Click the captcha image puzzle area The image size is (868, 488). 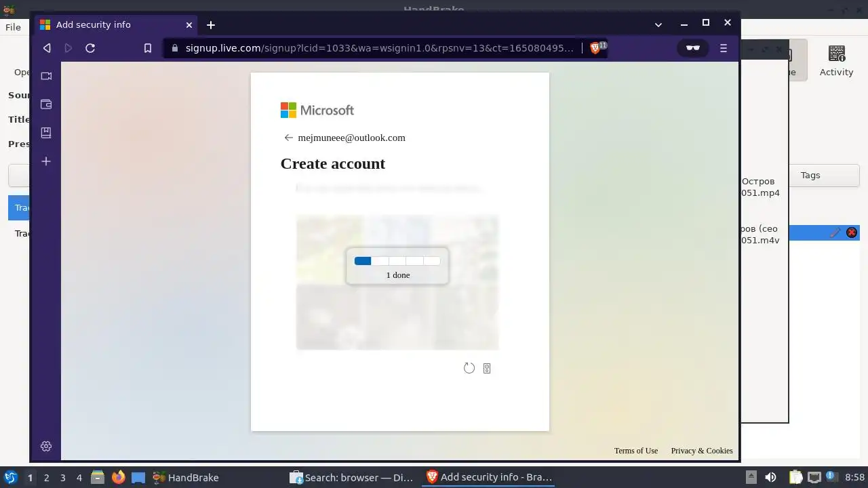(x=397, y=282)
